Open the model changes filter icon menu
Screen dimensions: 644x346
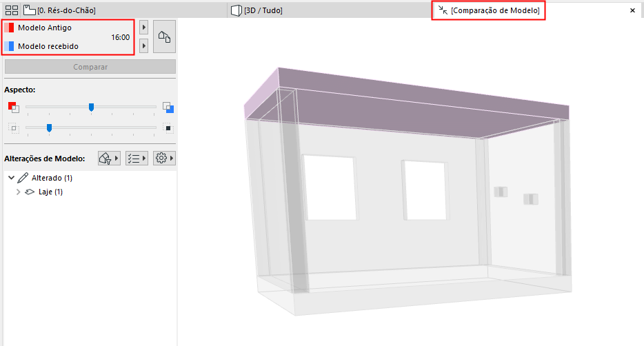click(x=109, y=158)
